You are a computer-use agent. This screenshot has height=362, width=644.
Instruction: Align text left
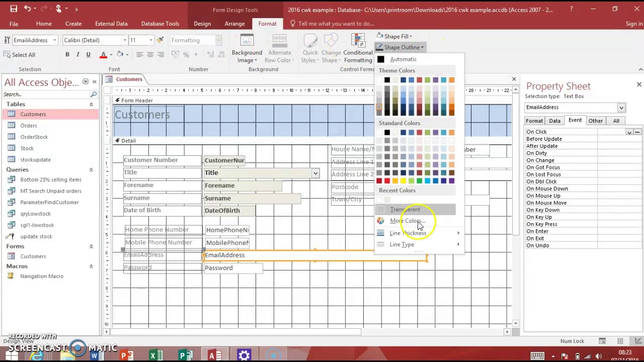(x=139, y=54)
